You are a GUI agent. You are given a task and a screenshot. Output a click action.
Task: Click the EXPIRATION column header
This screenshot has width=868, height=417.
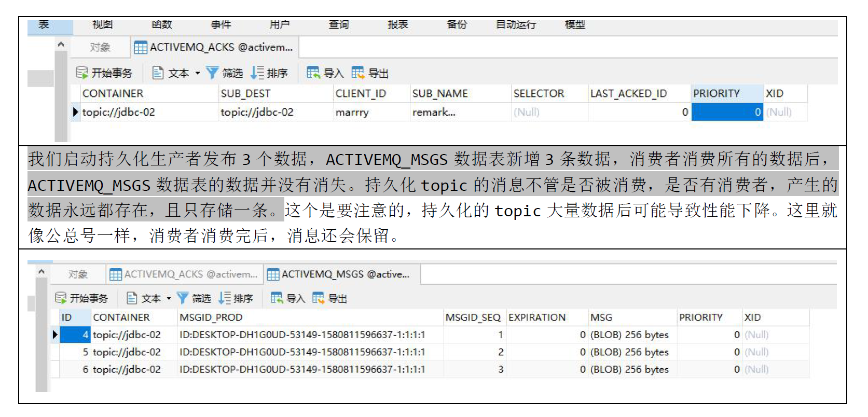(x=547, y=317)
